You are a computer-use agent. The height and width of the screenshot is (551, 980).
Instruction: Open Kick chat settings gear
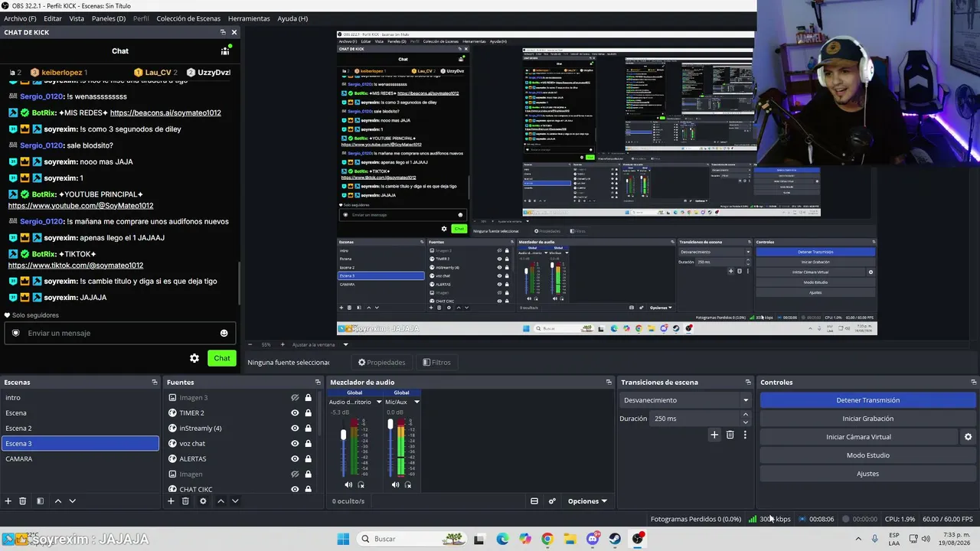tap(194, 358)
